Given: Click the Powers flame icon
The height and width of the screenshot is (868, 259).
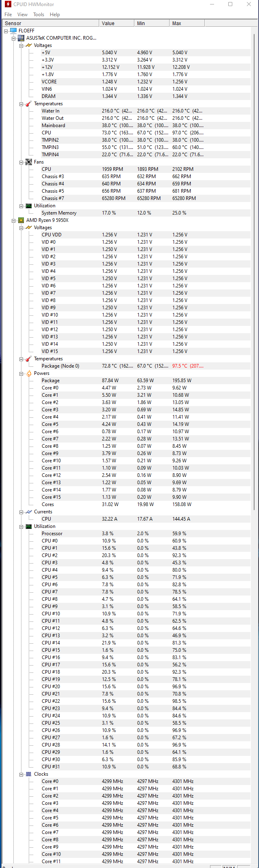Looking at the screenshot, I should coord(29,373).
